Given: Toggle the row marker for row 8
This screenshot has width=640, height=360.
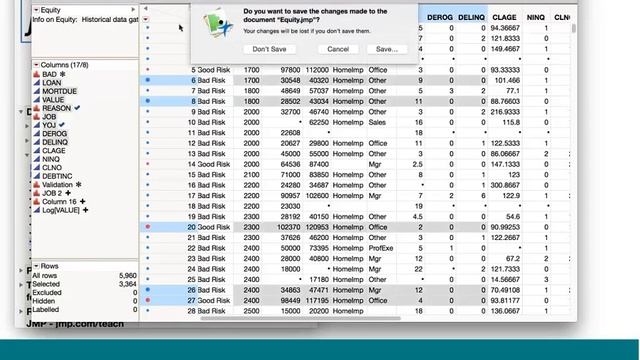Looking at the screenshot, I should (x=148, y=101).
